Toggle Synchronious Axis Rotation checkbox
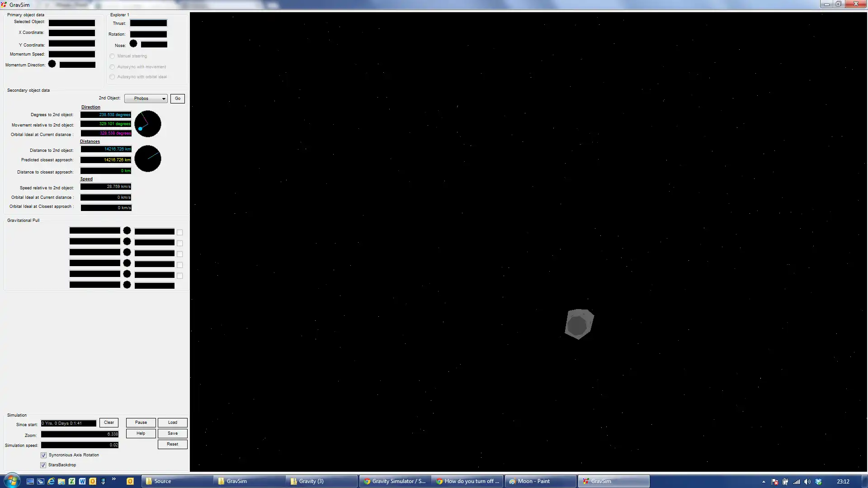The height and width of the screenshot is (488, 868). click(x=43, y=455)
